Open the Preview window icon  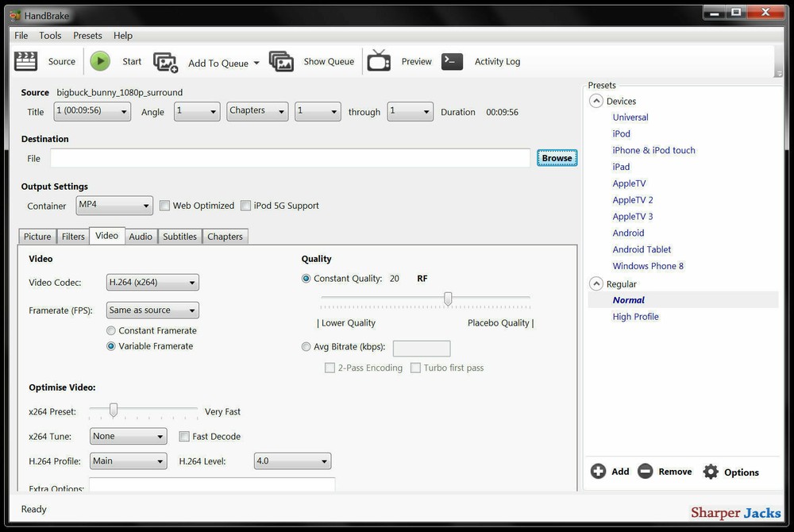[x=379, y=61]
